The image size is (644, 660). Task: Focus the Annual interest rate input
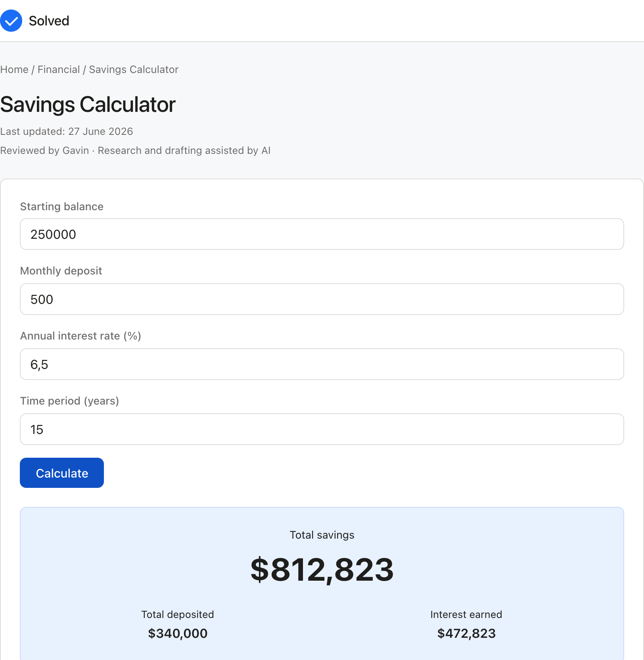322,364
